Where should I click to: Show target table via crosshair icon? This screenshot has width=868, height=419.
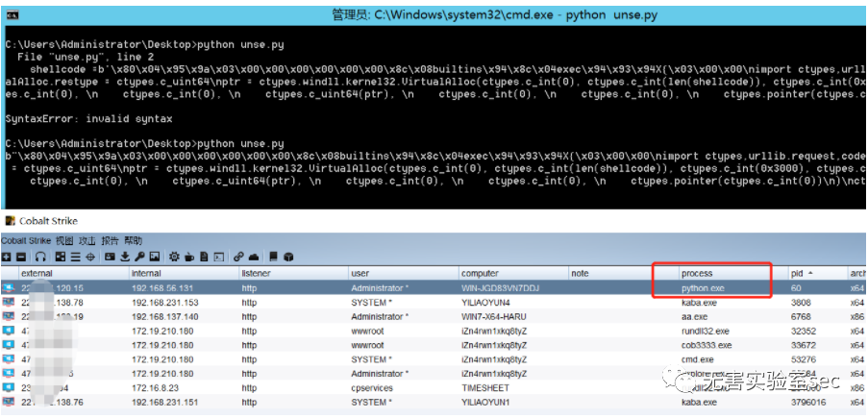90,257
